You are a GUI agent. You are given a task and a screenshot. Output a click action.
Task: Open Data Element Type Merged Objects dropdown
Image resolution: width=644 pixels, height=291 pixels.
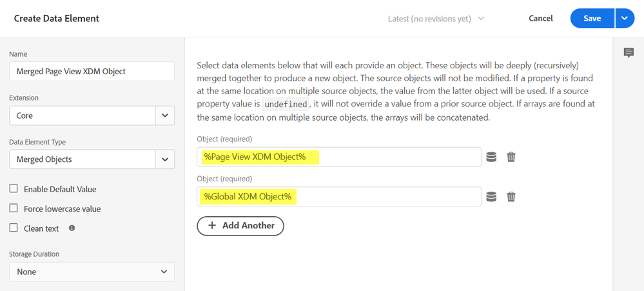(x=165, y=159)
